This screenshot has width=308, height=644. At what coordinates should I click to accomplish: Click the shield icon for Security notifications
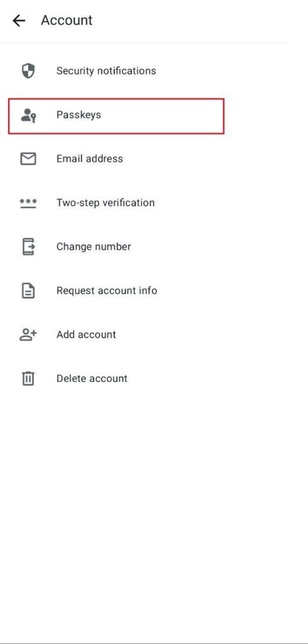click(28, 70)
